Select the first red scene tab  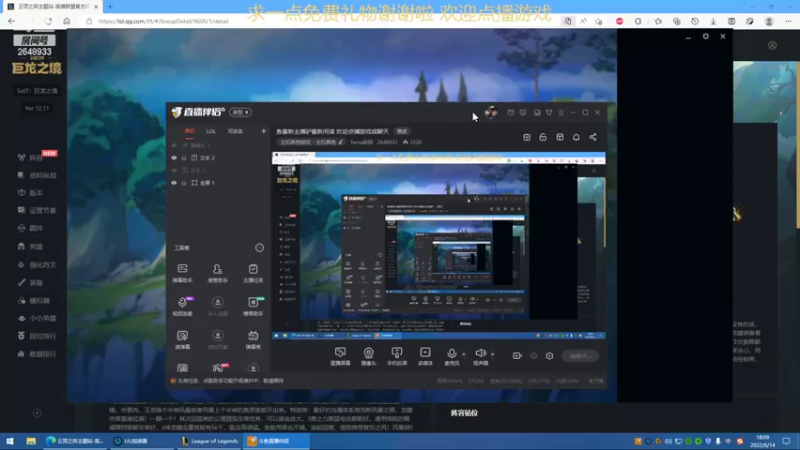pyautogui.click(x=190, y=131)
